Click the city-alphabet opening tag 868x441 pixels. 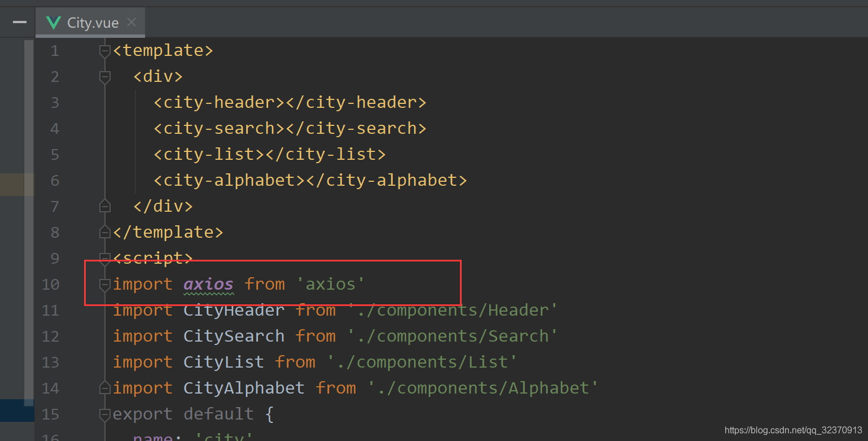point(229,180)
